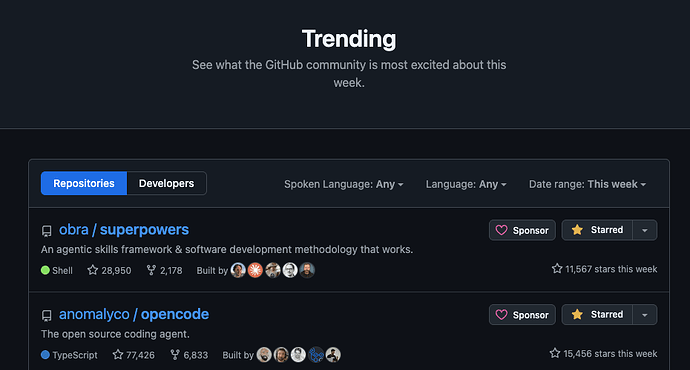Open star lists dropdown arrow for opencode
Image resolution: width=690 pixels, height=370 pixels.
coord(645,315)
